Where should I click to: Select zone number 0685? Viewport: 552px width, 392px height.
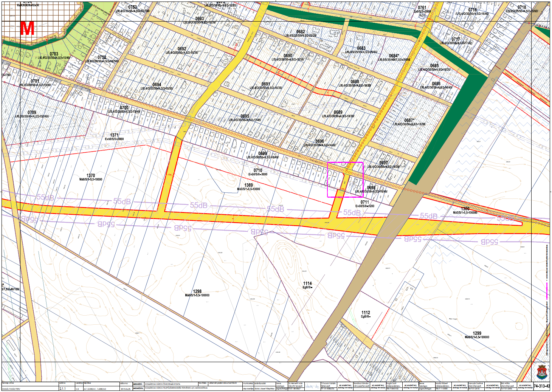434,65
